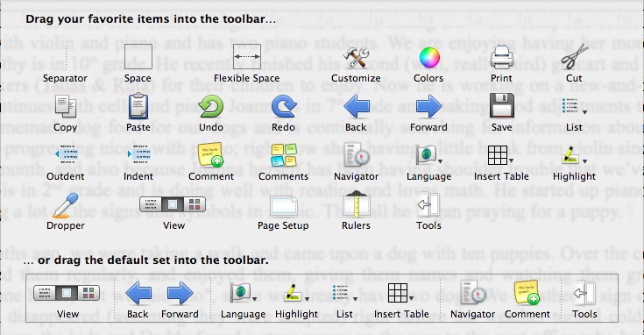Click the Outdent icon

click(x=67, y=154)
